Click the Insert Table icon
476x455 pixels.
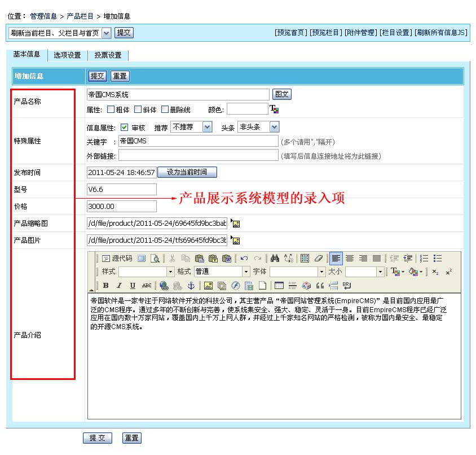point(279,286)
